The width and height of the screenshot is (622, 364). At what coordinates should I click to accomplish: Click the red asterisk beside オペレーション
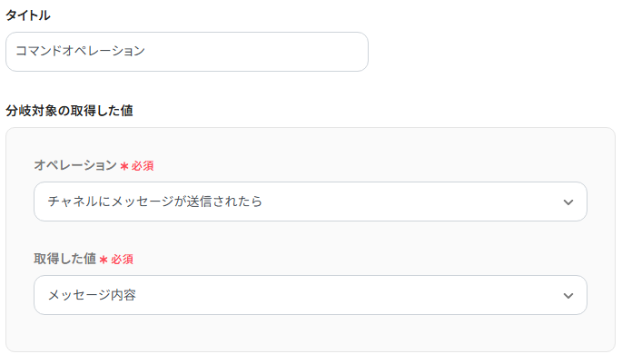point(123,166)
